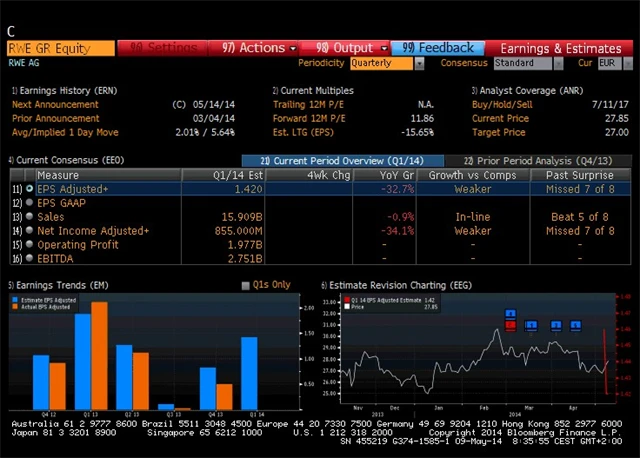Click the 2.751B EBITDA estimate value
The width and height of the screenshot is (640, 458).
click(x=245, y=258)
